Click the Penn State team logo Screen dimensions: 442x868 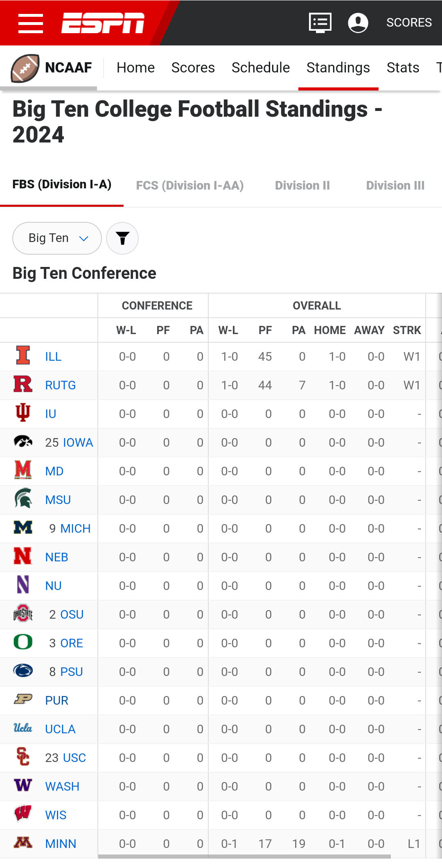click(23, 671)
